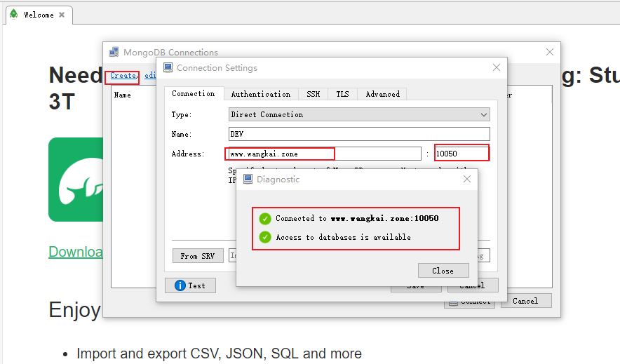Click the Address host field www.wangkai.zone
Screen dimensions: 620x364
324,154
